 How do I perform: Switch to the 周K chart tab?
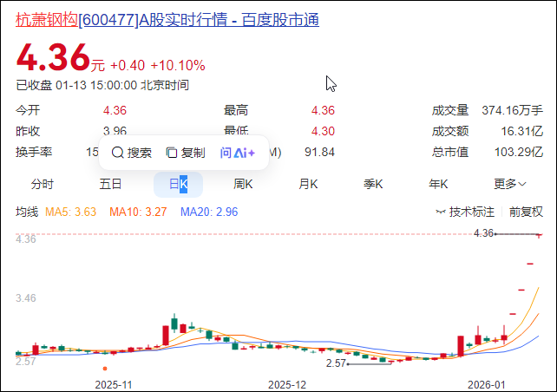pos(243,184)
